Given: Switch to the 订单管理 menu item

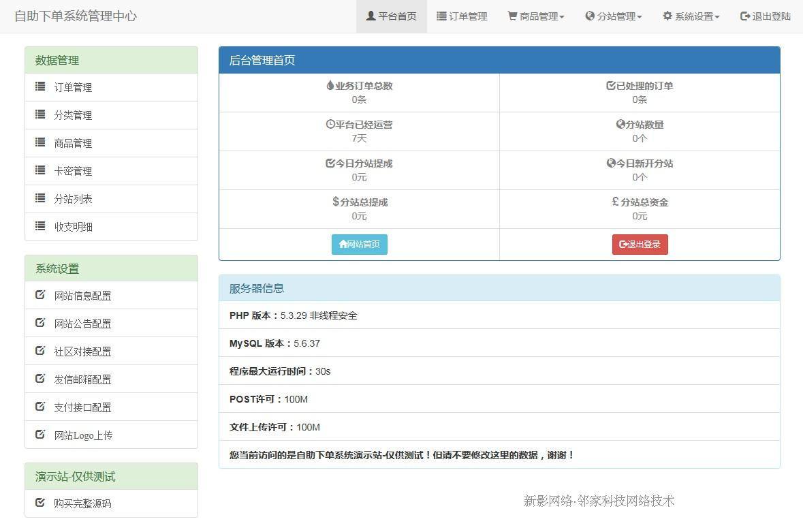Looking at the screenshot, I should [462, 16].
